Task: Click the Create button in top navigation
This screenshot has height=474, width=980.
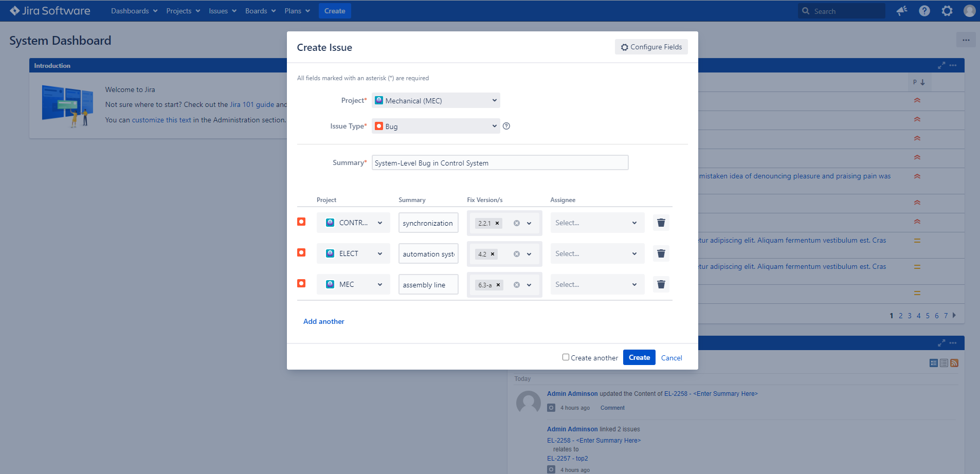Action: click(335, 11)
